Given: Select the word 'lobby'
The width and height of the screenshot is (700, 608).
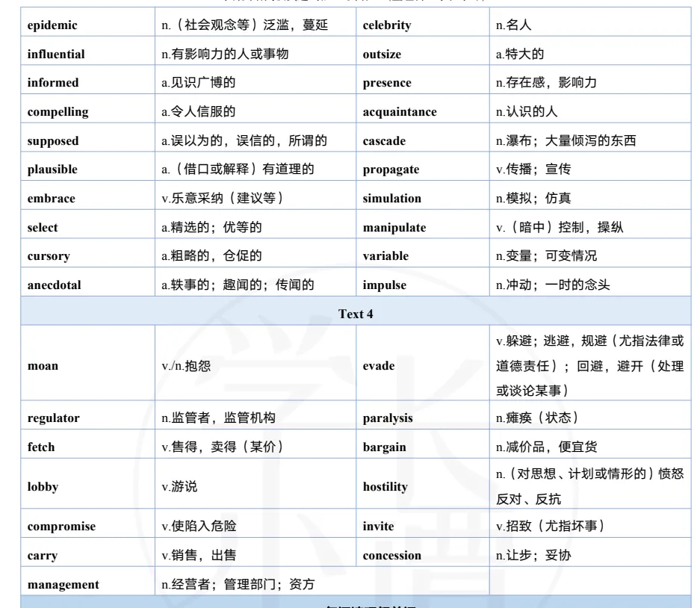Looking at the screenshot, I should pos(43,487).
